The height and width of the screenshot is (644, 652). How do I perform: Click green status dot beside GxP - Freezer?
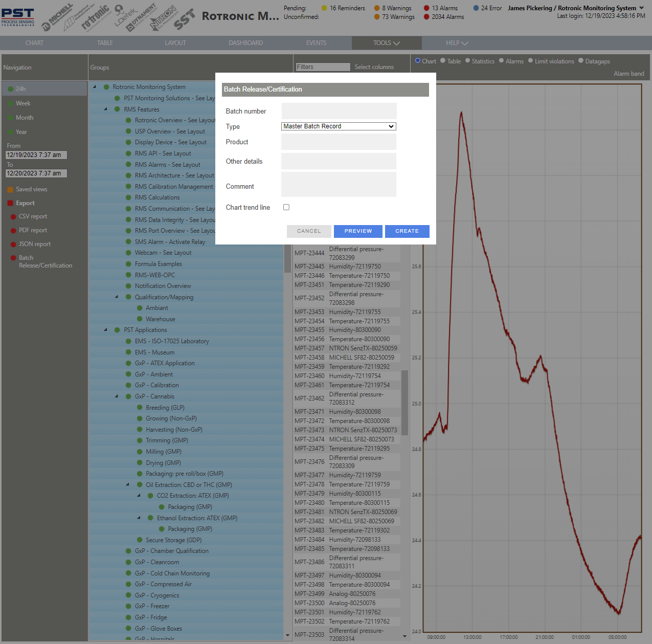click(129, 606)
